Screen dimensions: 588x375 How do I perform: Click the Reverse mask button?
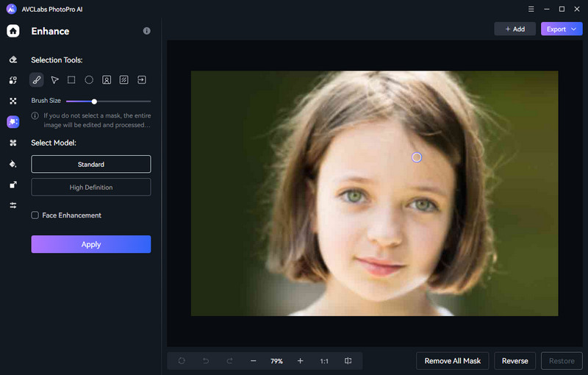coord(515,361)
